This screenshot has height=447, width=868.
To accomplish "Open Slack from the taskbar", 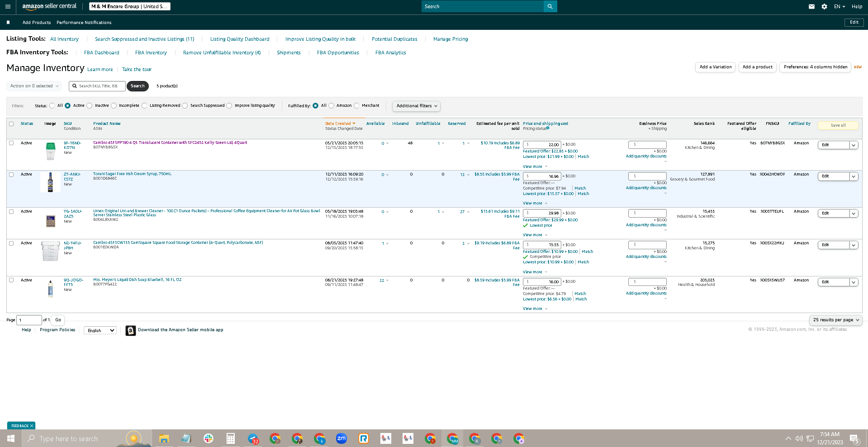I will pyautogui.click(x=209, y=438).
